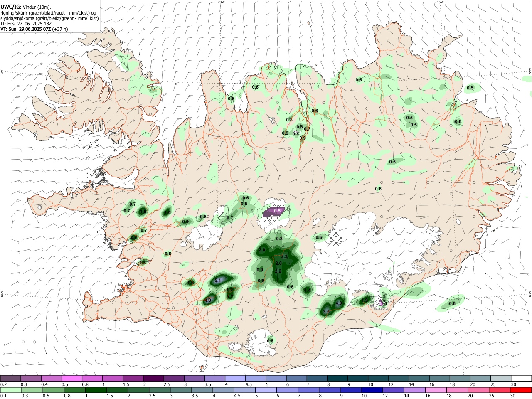Click the 5.1 precipitation value on the map
The image size is (532, 399).
218,281
